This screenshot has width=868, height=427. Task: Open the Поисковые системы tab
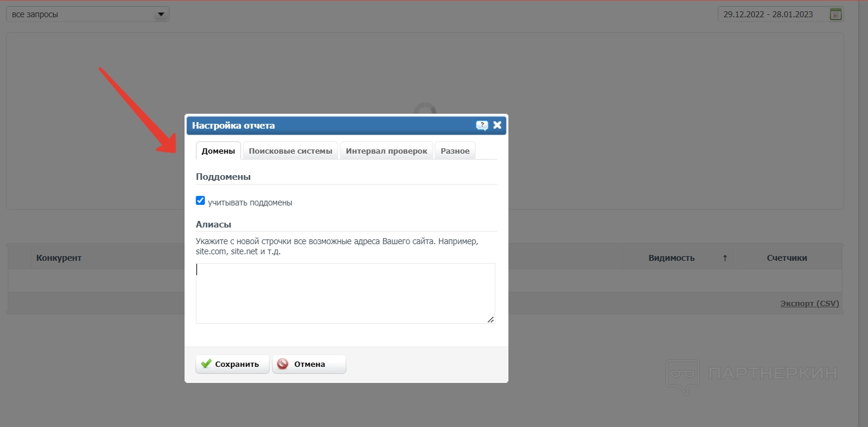[x=291, y=151]
